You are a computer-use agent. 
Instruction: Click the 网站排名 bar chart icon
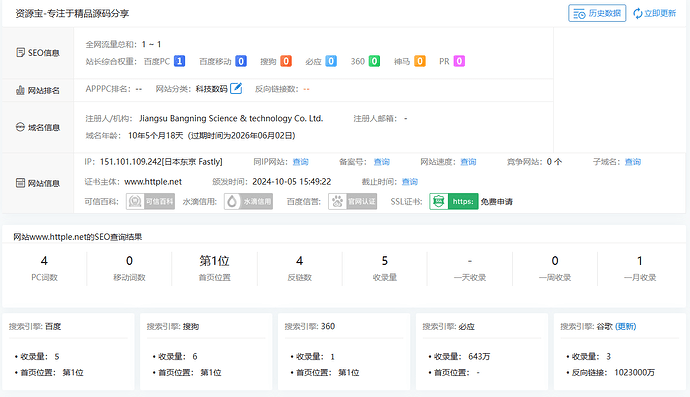pyautogui.click(x=20, y=90)
